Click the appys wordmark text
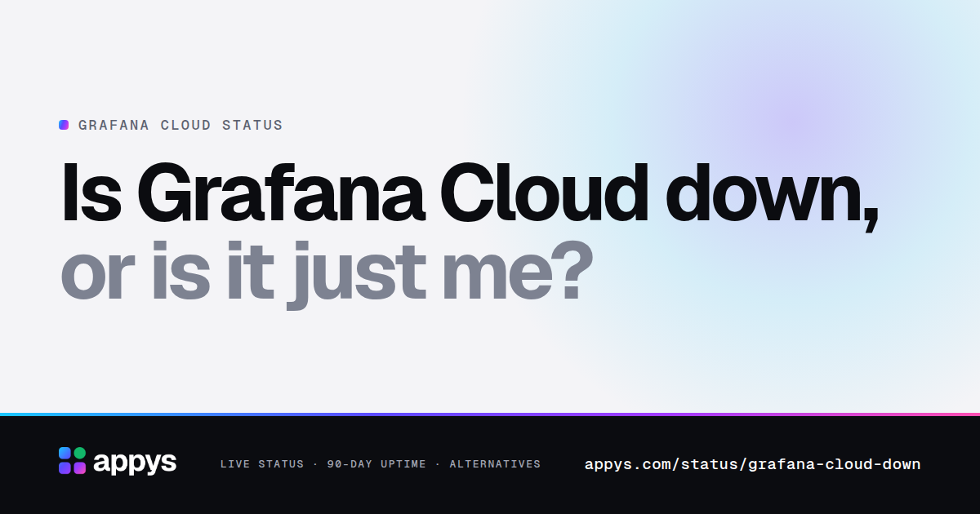Image resolution: width=980 pixels, height=514 pixels. (135, 463)
